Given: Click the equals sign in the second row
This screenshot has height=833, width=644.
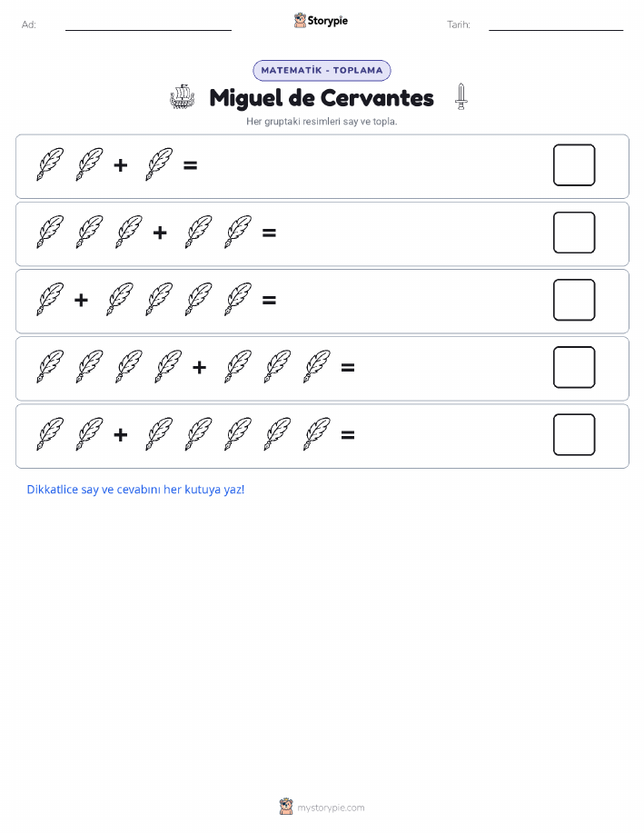Looking at the screenshot, I should 270,233.
